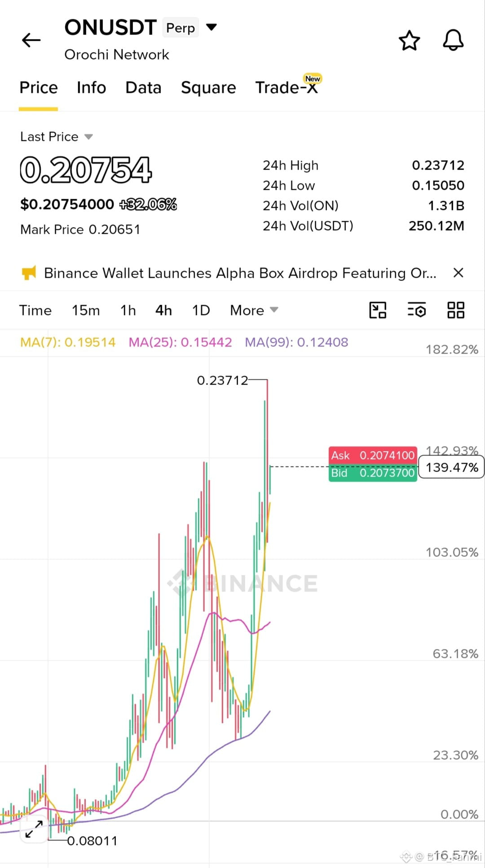The width and height of the screenshot is (485, 868).
Task: Expand the Last Price dropdown
Action: tap(88, 136)
